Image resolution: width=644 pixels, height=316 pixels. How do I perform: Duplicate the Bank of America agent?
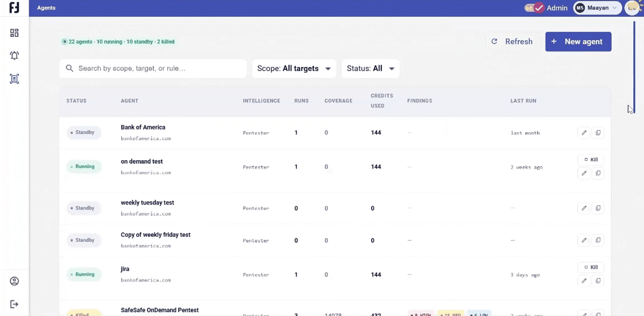tap(598, 133)
